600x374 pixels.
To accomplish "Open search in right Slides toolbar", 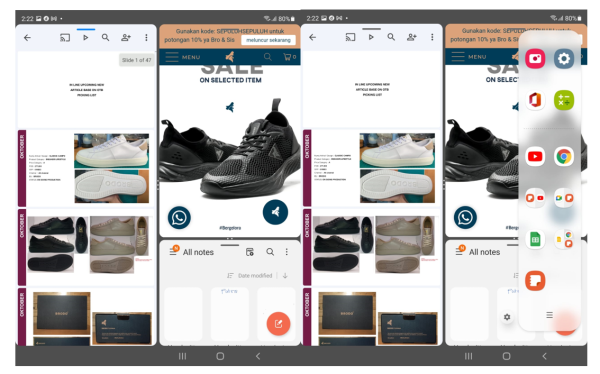I will point(391,37).
